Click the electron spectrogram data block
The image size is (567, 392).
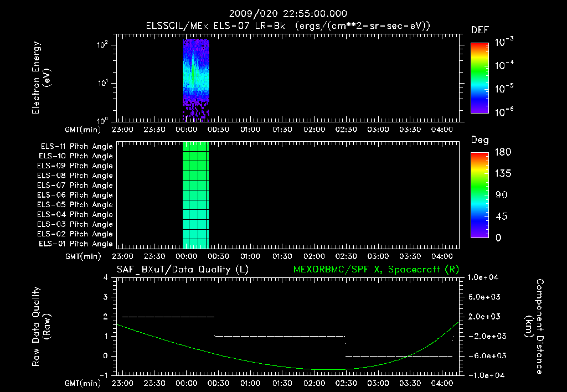point(196,80)
